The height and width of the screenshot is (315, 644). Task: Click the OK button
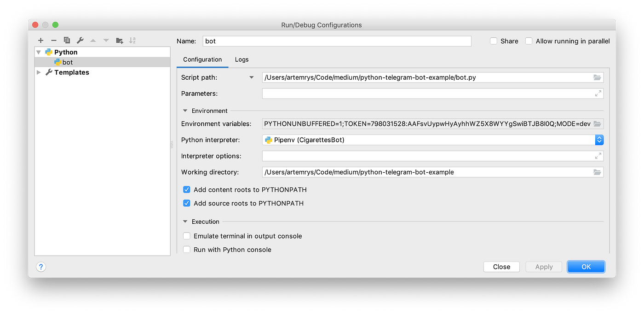(586, 267)
